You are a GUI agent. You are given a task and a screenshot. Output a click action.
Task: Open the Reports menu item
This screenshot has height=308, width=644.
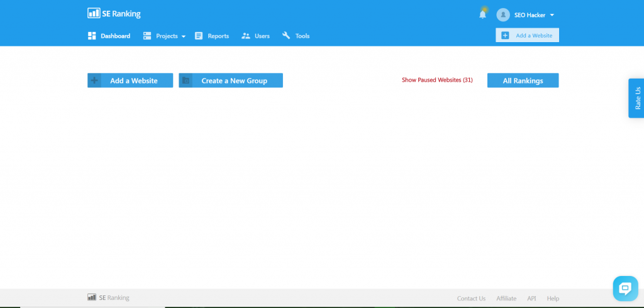click(x=218, y=36)
